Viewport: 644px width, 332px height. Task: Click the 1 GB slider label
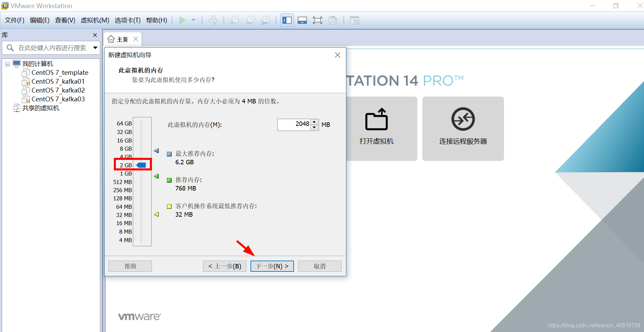click(126, 173)
